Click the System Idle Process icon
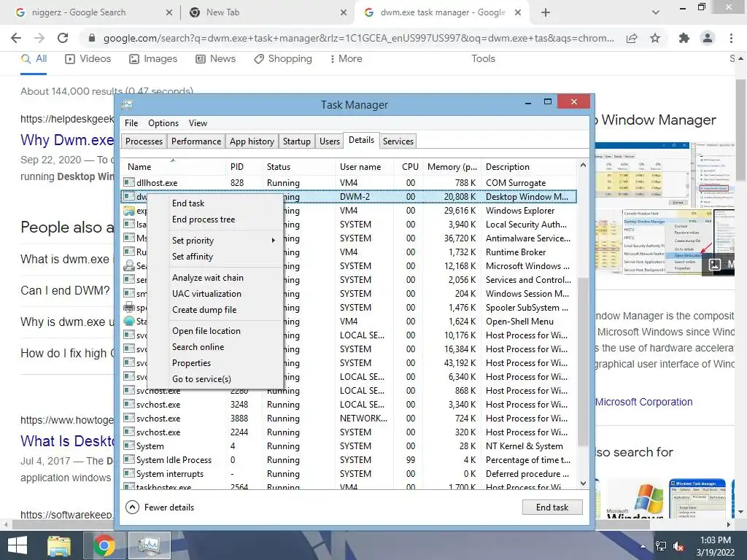 click(128, 459)
